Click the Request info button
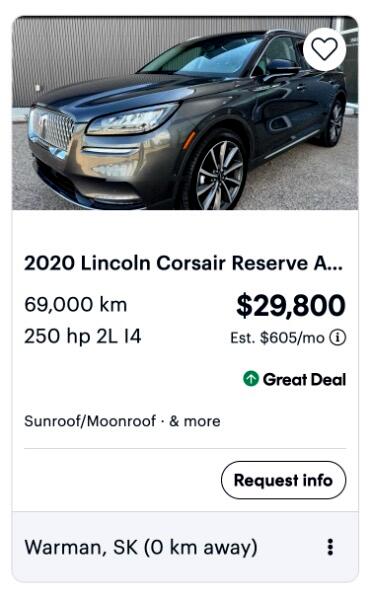Viewport: 371px width, 600px height. pos(283,480)
